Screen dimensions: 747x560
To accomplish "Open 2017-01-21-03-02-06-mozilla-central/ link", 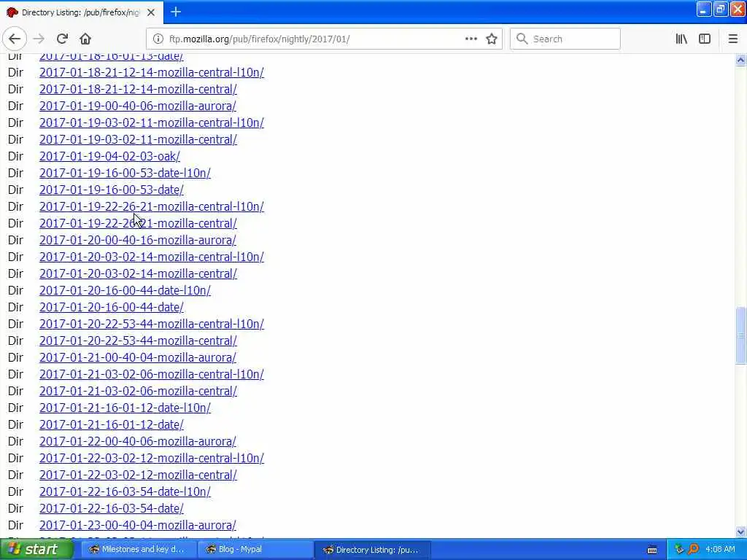I will [138, 391].
